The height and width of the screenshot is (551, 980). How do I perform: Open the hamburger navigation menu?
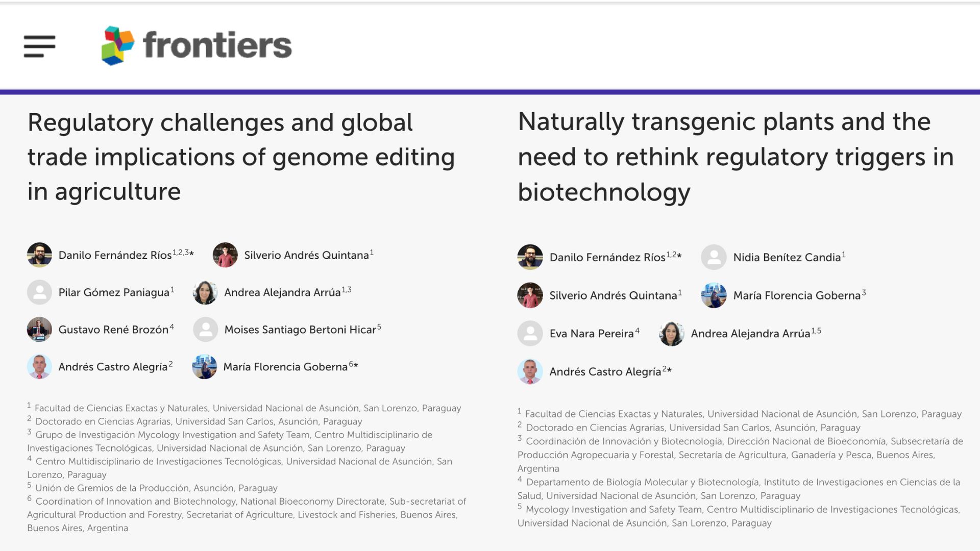click(x=39, y=46)
